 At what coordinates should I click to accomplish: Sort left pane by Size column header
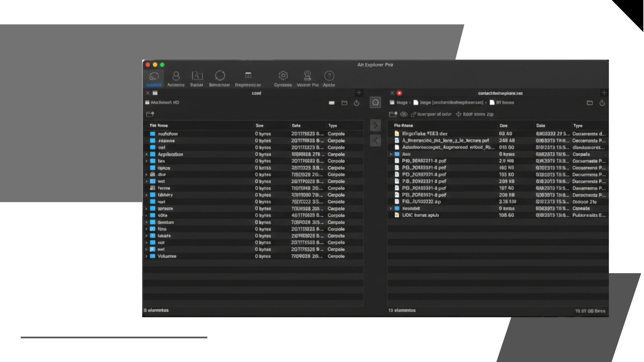(x=259, y=126)
